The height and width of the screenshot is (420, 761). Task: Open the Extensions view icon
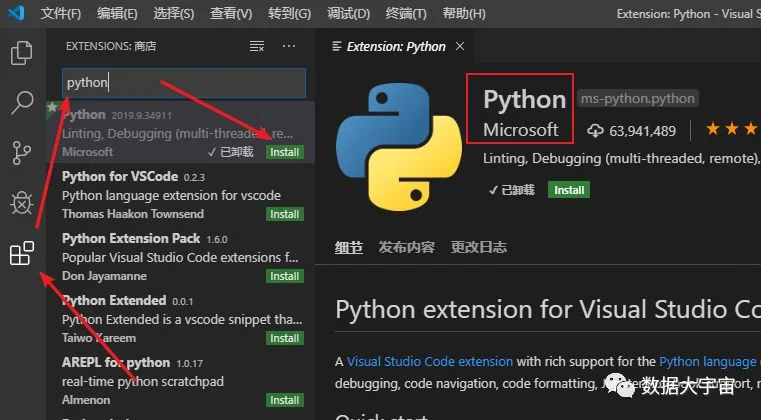coord(22,253)
